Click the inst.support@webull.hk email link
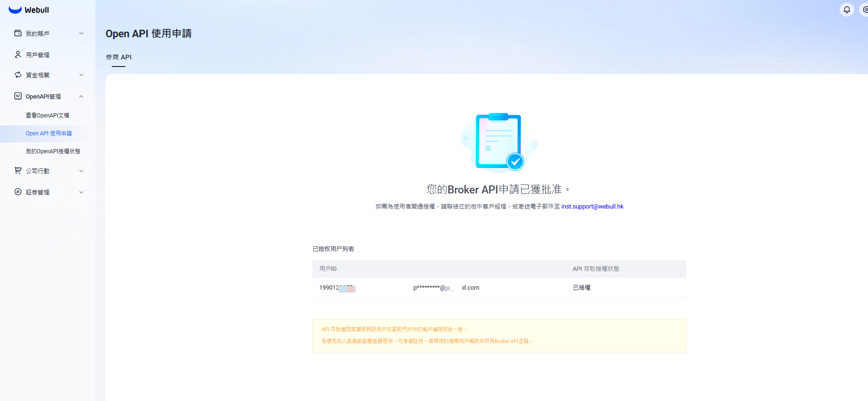 coord(592,207)
